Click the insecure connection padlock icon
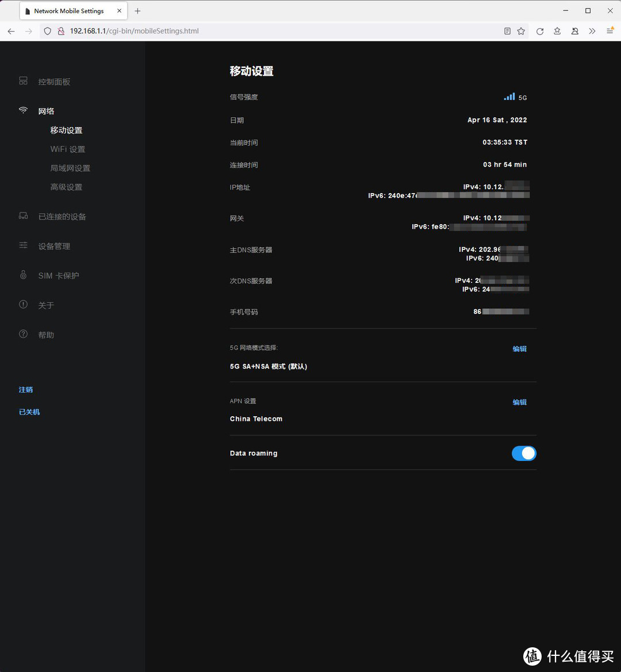 coord(61,31)
